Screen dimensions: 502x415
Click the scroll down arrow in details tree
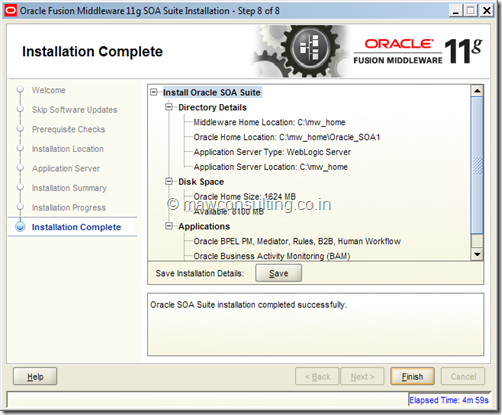pyautogui.click(x=477, y=255)
